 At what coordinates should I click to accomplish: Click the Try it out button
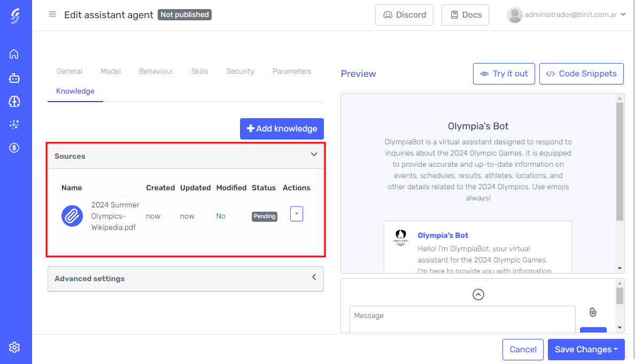click(x=504, y=74)
